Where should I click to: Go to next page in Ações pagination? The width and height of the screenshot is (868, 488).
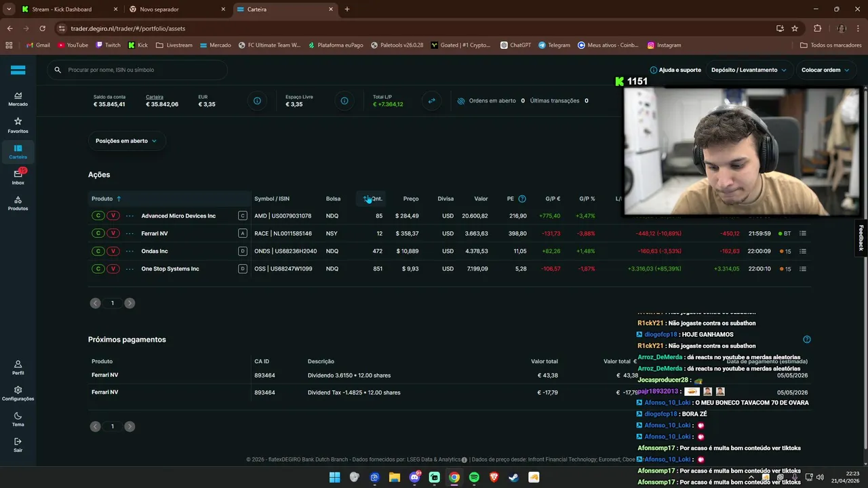(130, 303)
